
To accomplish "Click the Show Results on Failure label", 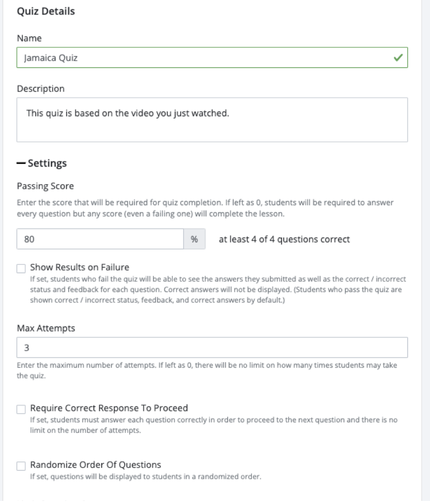I will click(x=80, y=267).
